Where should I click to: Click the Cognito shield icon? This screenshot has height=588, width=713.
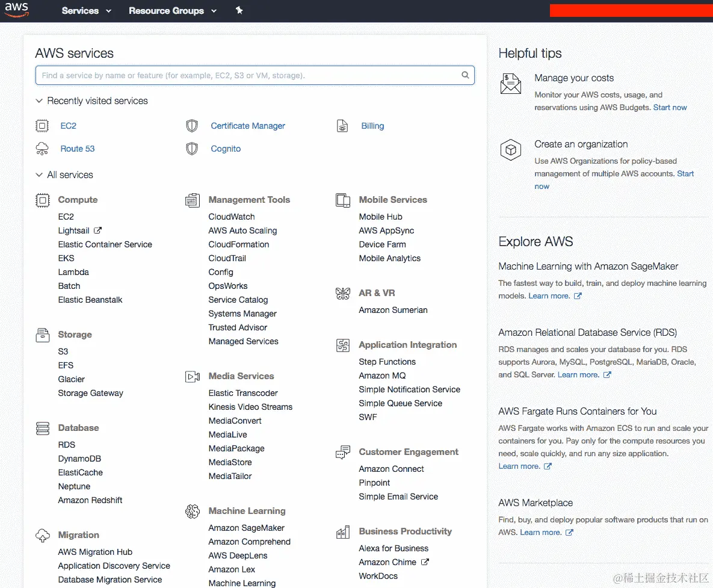click(192, 148)
